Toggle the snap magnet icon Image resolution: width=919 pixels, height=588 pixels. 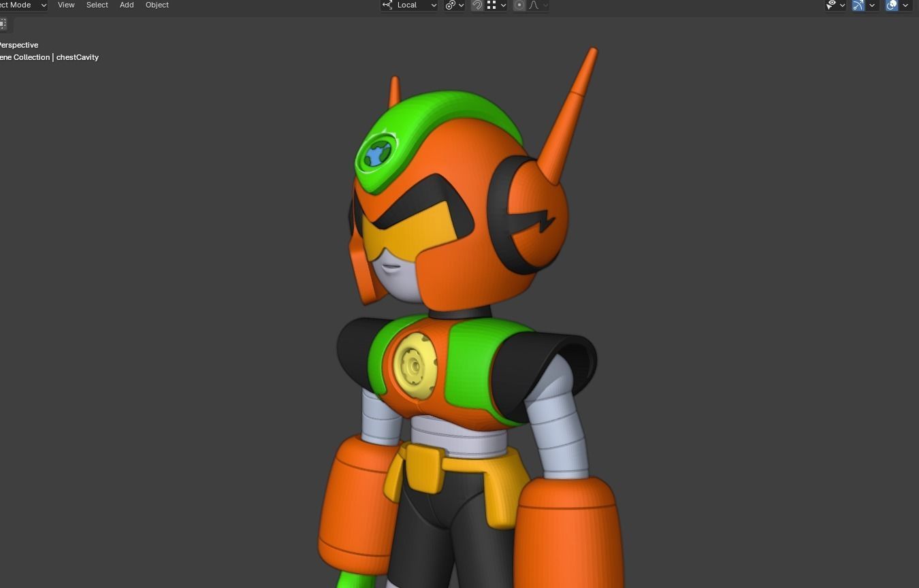point(477,5)
